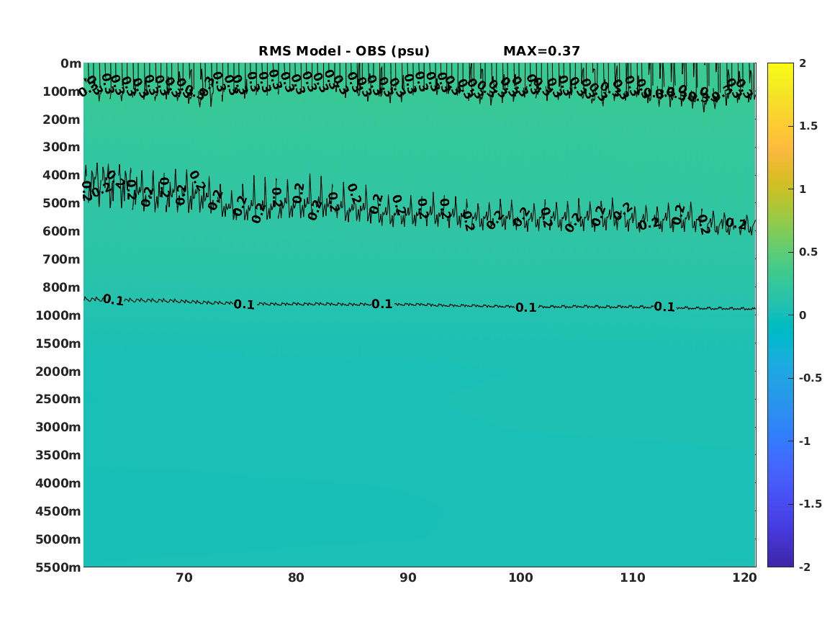
Task: Click the y-axis label '4500m'
Action: coord(58,511)
